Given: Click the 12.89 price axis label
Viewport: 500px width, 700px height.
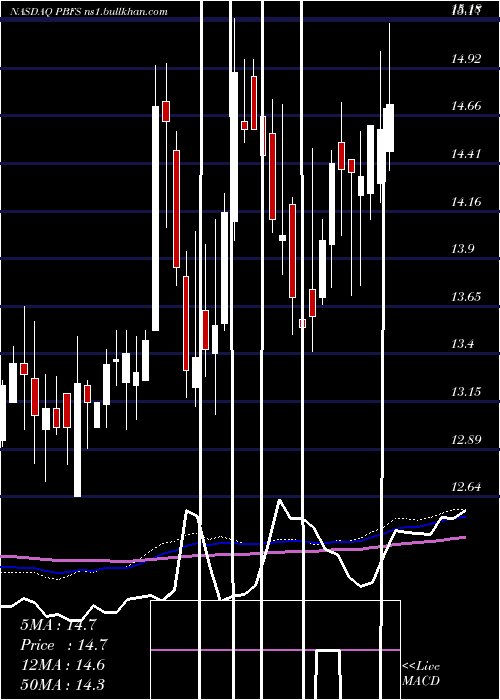Looking at the screenshot, I should pyautogui.click(x=466, y=440).
